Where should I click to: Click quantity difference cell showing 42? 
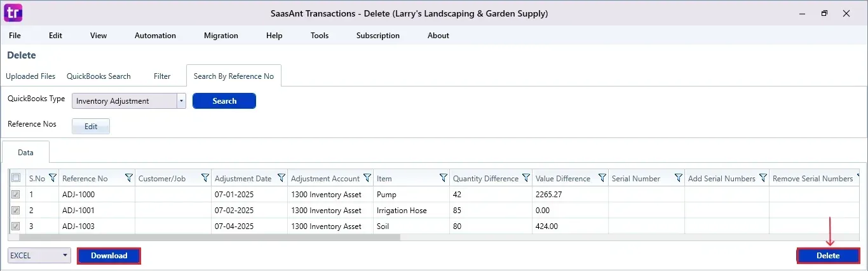[x=491, y=195]
